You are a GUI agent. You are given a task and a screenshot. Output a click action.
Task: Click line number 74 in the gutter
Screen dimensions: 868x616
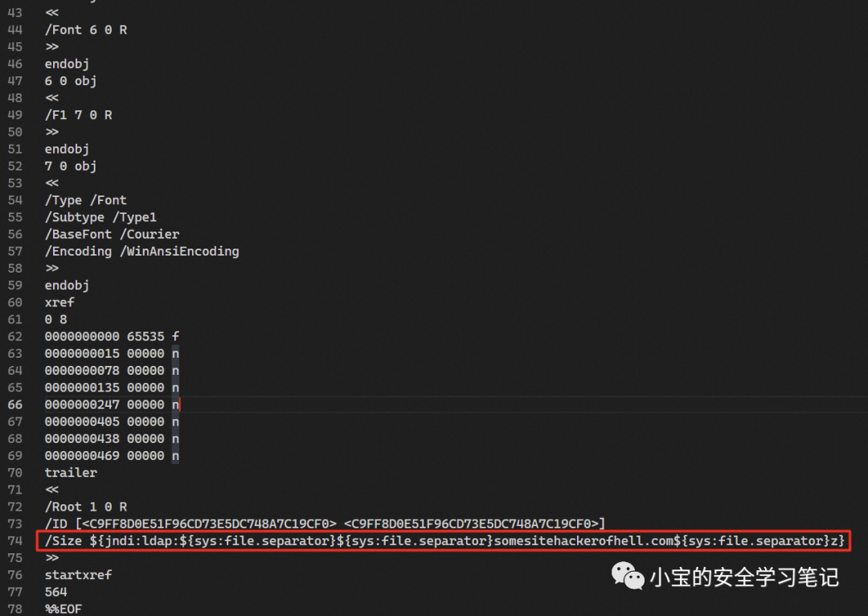(15, 540)
